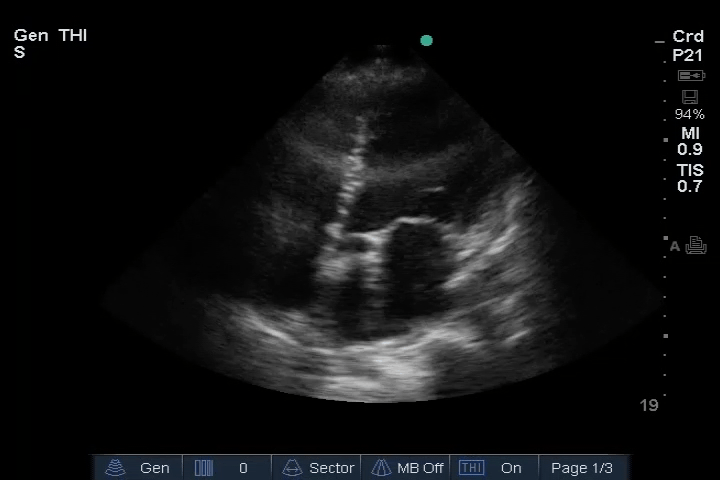Adjust the dynamic range value 0

point(243,468)
